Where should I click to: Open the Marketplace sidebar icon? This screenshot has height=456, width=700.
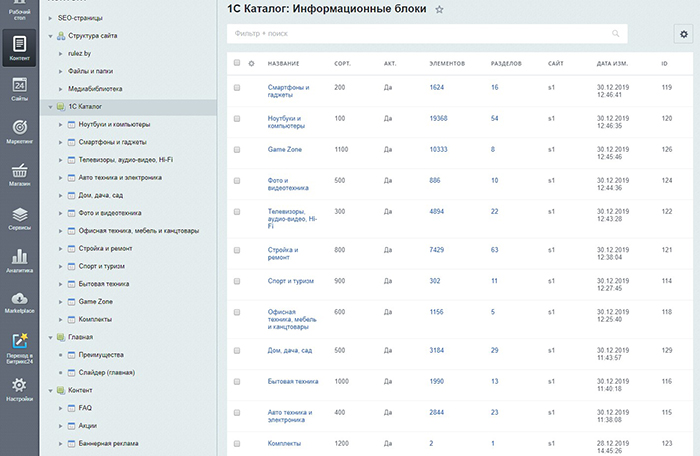click(19, 302)
